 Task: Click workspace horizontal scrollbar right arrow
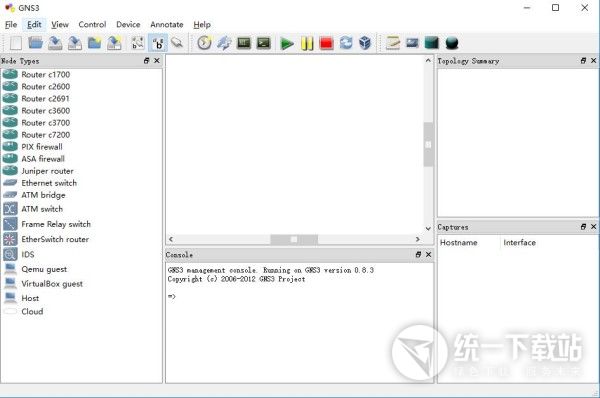point(417,239)
